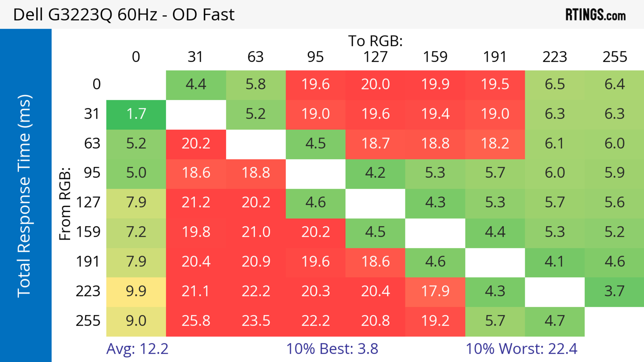Viewport: 644px width, 362px height.
Task: Click the To RGB: column heading
Action: [x=375, y=41]
